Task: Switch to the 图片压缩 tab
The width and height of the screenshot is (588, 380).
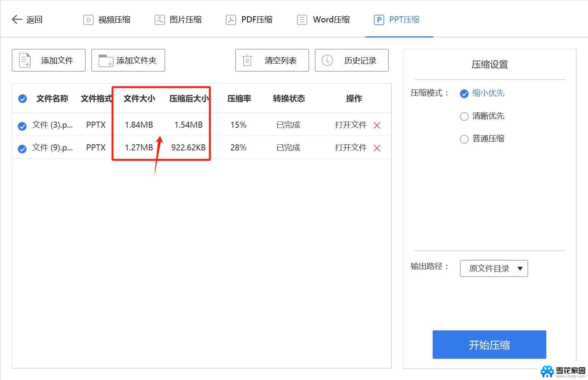Action: 178,20
